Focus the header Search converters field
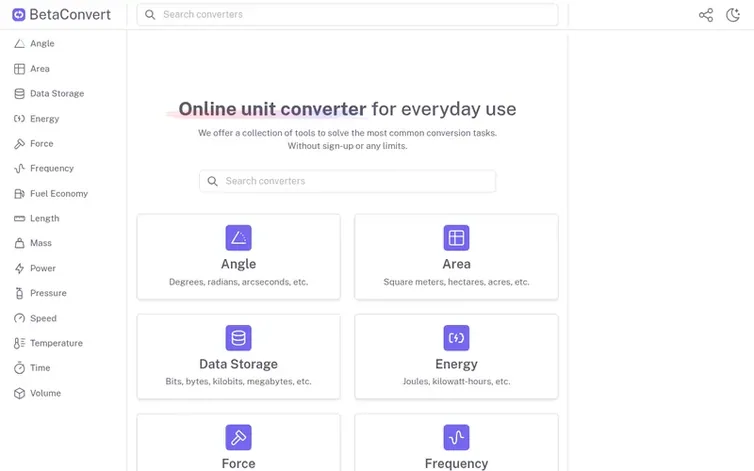The image size is (754, 471). [347, 15]
